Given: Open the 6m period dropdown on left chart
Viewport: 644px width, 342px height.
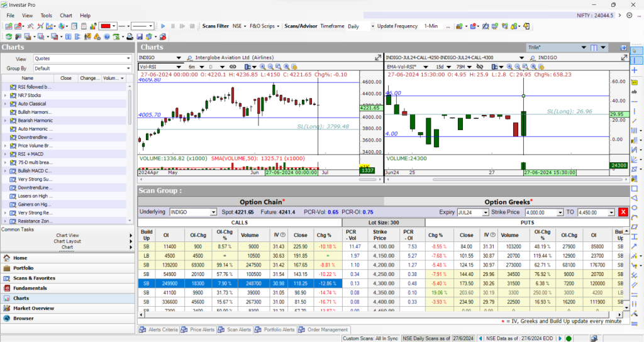Looking at the screenshot, I should (x=203, y=67).
